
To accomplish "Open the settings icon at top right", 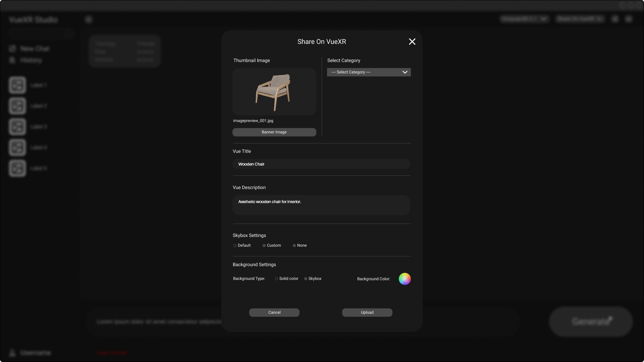I will pos(629,19).
